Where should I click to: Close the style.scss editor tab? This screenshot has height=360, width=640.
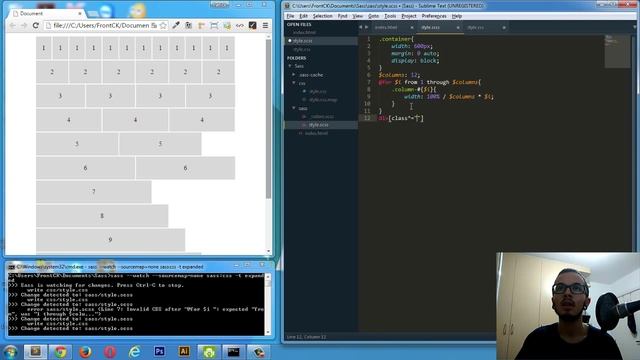[458, 27]
